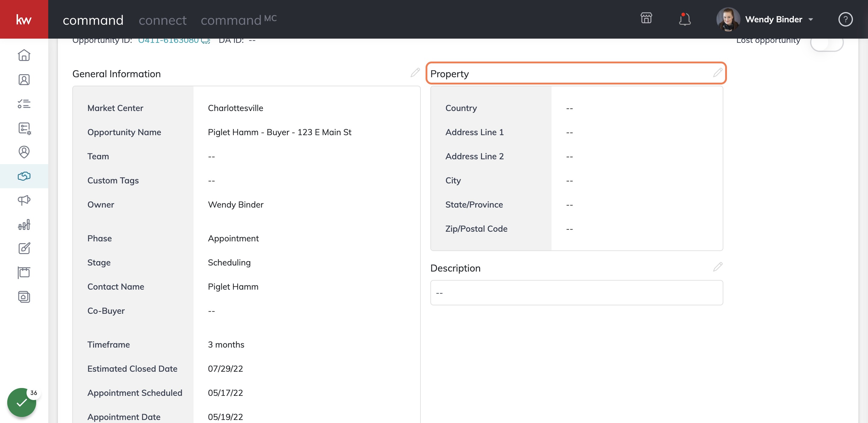Select the Opportunities handshake icon

24,176
